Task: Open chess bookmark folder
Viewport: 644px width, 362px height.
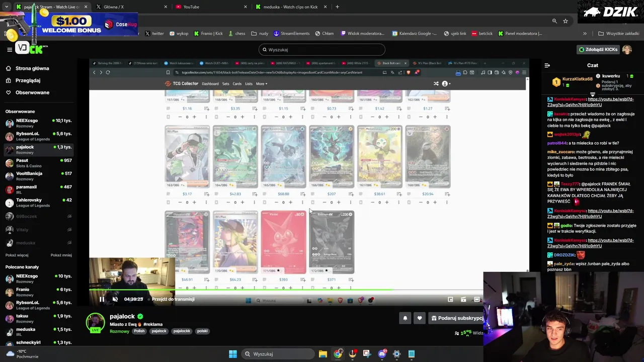Action: coord(236,34)
